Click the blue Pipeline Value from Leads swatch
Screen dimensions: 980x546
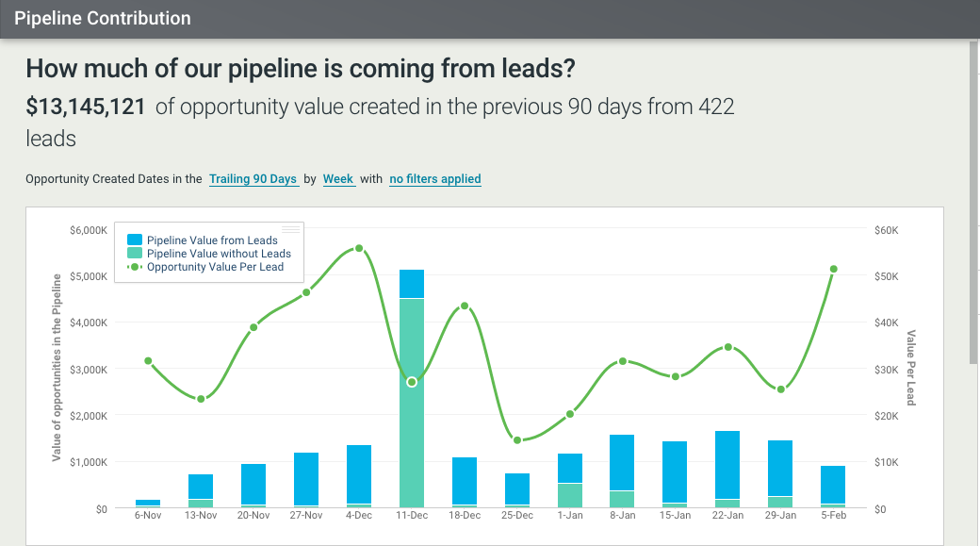pos(134,240)
